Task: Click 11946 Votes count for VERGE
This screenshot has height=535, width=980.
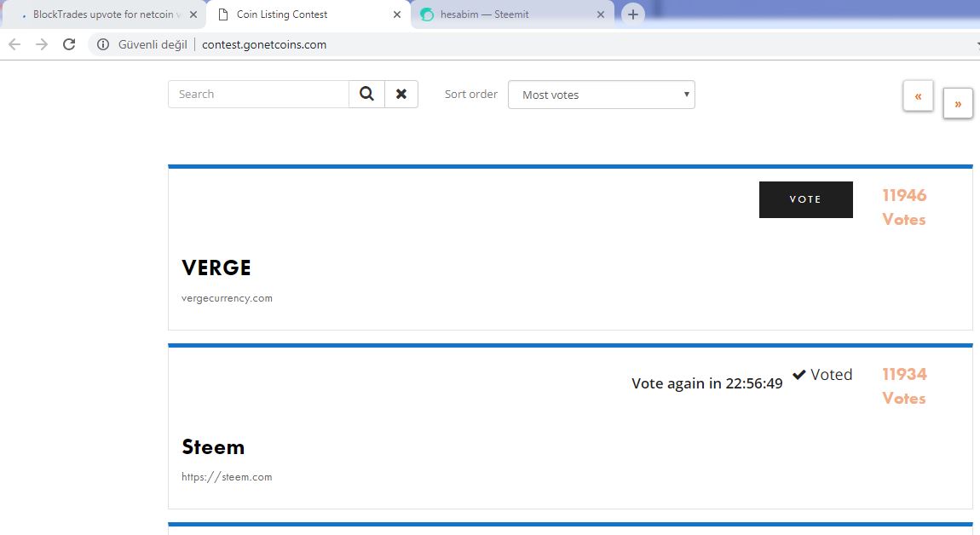Action: tap(904, 207)
